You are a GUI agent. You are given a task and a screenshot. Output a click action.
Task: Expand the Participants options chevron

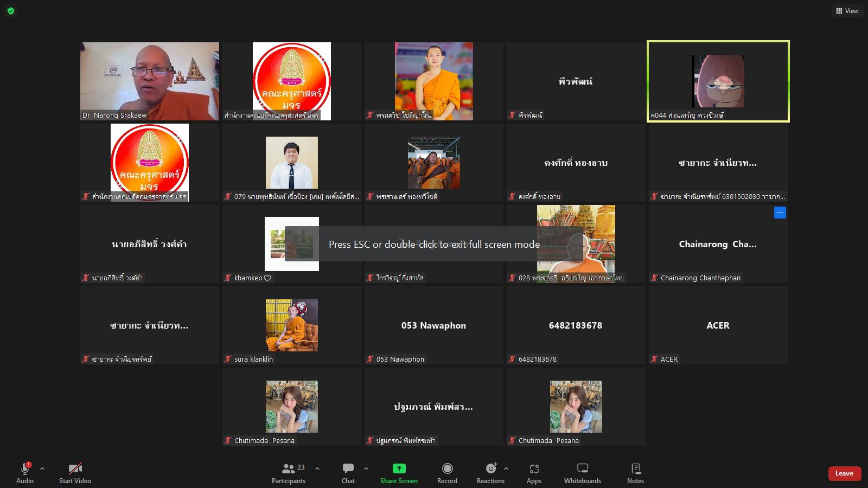point(317,468)
